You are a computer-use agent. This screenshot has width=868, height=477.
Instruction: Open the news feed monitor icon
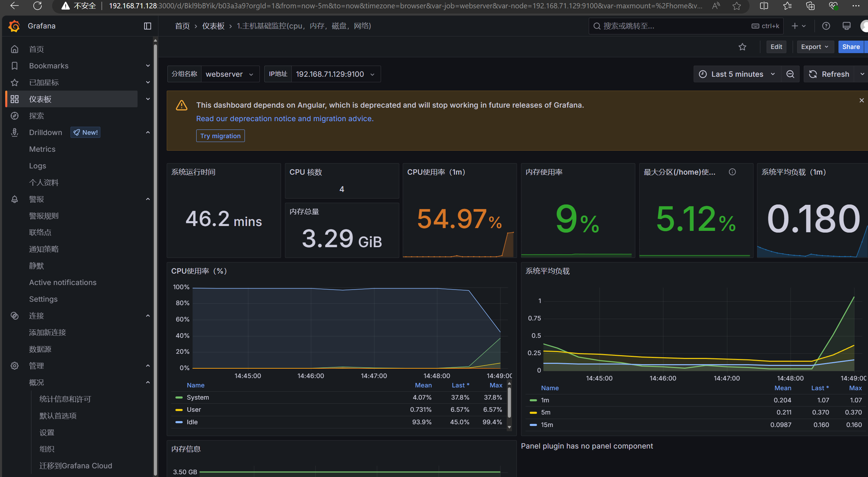(x=846, y=26)
